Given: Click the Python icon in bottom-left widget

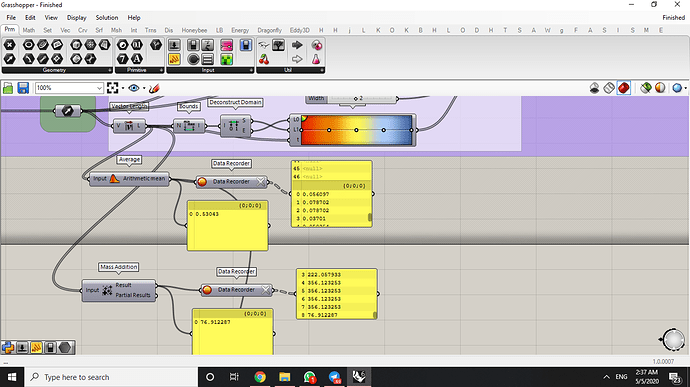Looking at the screenshot, I should [x=7, y=348].
